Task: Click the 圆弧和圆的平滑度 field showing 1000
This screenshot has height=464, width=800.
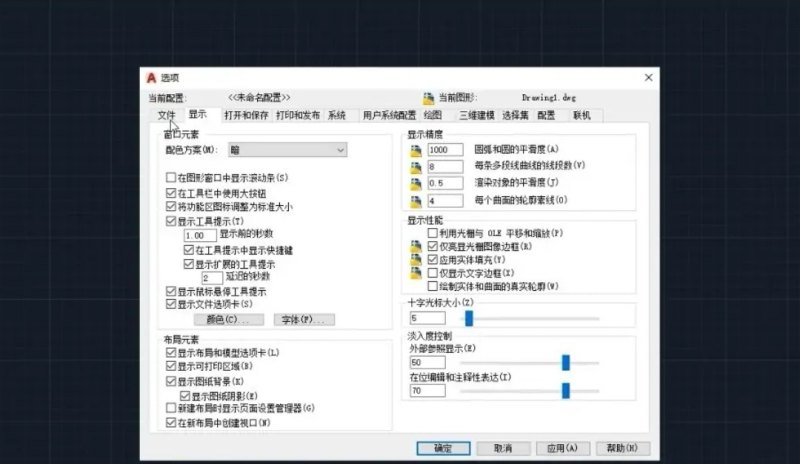Action: point(445,150)
